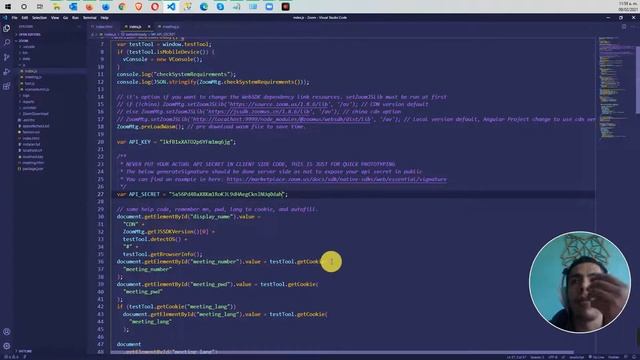The image size is (640, 360).
Task: Click the Visual Studio Code taskbar icon
Action: point(171,7)
